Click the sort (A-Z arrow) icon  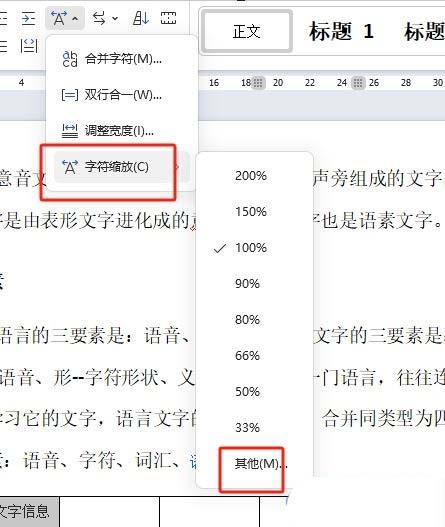[141, 18]
